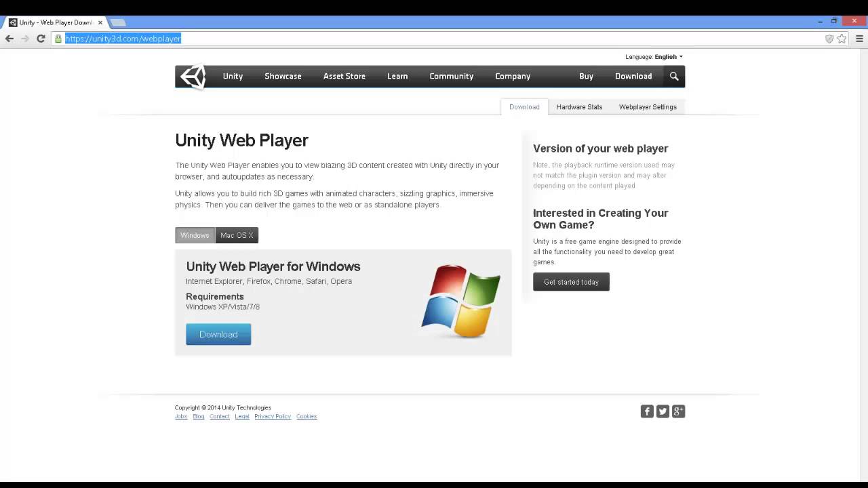Open the Contact footer link
Viewport: 868px width, 488px height.
pos(220,416)
